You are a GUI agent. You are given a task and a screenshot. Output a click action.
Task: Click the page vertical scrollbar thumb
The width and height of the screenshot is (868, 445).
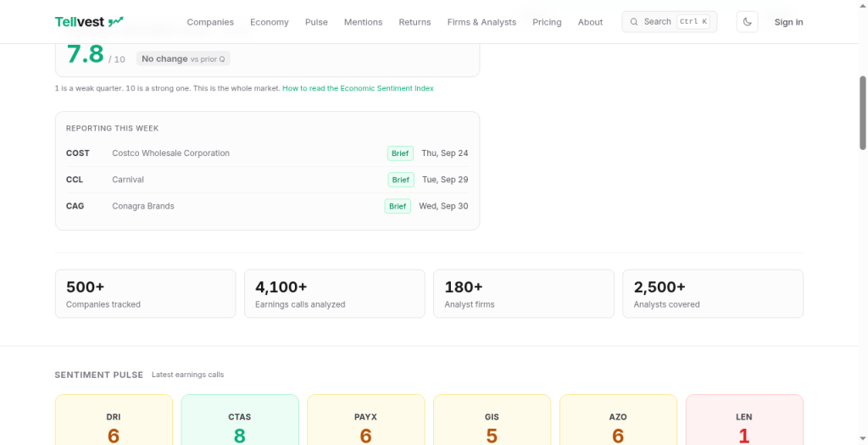pyautogui.click(x=862, y=113)
